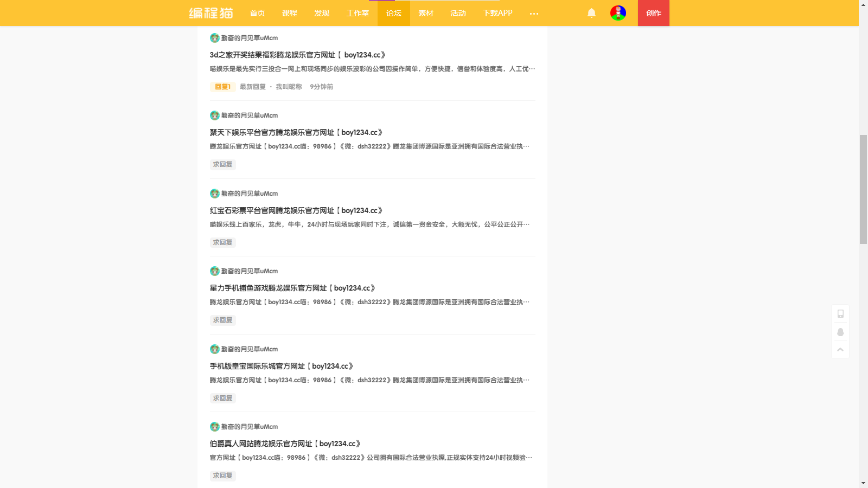Click the mobile phone sidebar icon

pos(840,313)
